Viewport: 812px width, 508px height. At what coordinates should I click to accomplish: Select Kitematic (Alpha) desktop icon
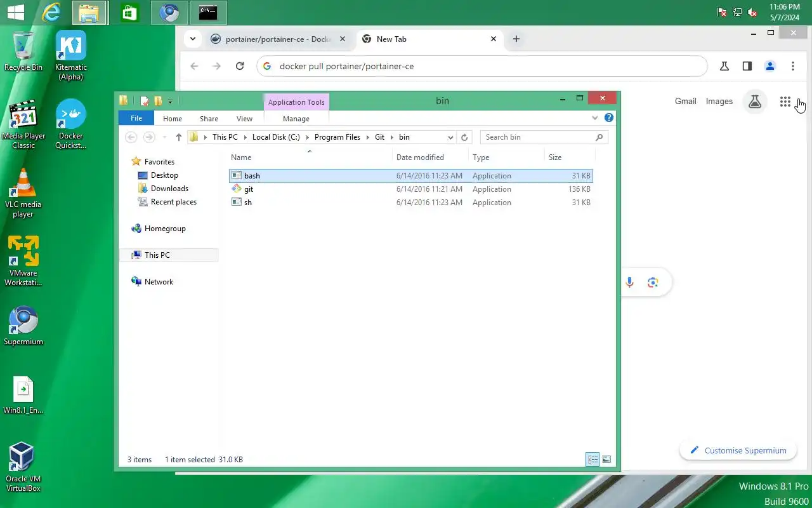[71, 57]
